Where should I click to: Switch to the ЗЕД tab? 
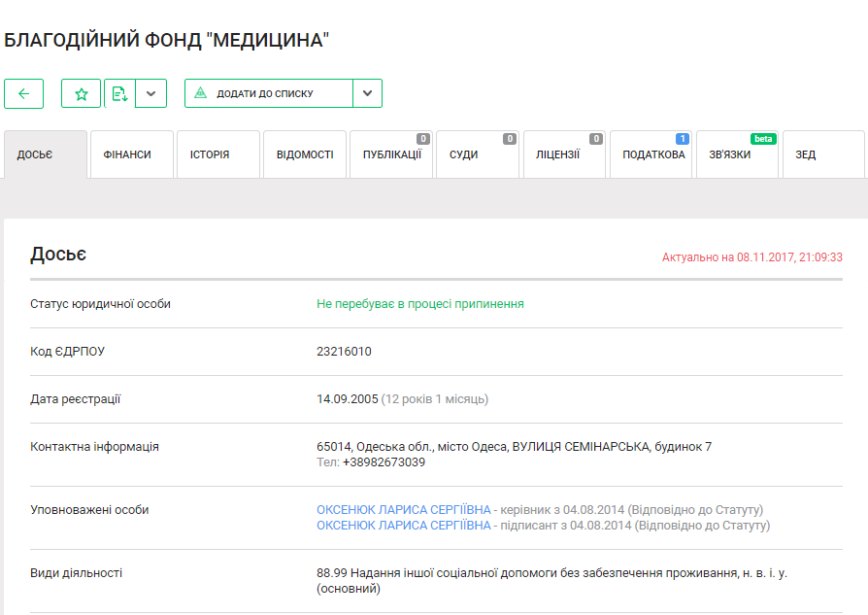coord(822,154)
